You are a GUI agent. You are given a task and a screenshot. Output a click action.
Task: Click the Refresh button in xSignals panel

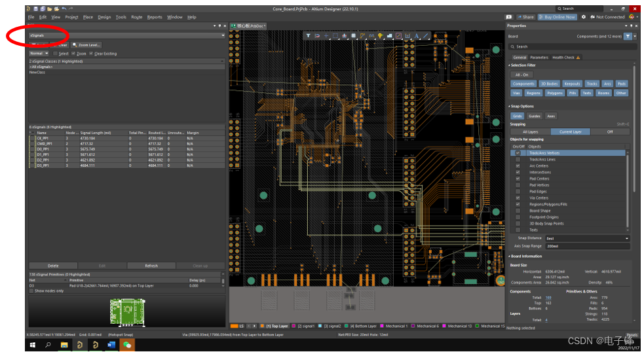pos(151,266)
